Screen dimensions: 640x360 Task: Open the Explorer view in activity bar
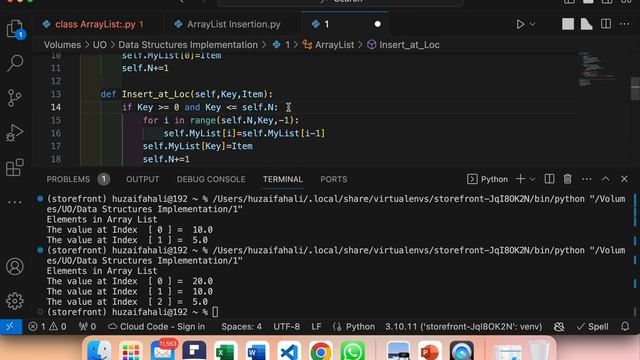coord(15,29)
